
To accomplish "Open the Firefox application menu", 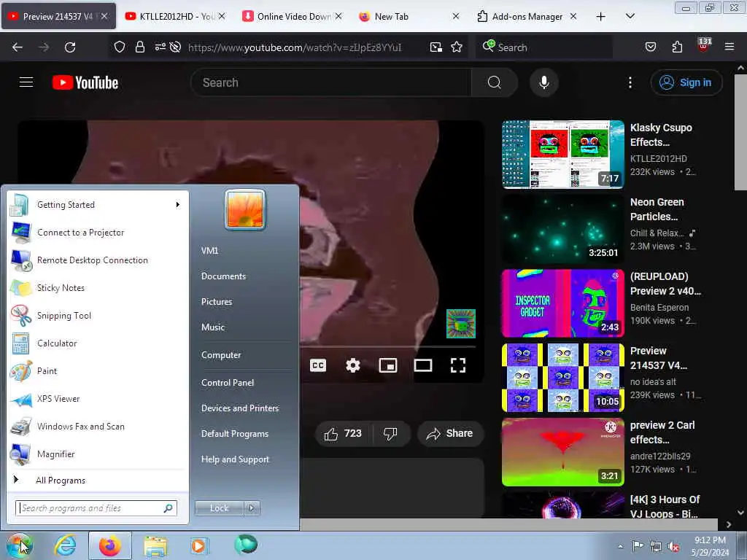I will pyautogui.click(x=729, y=47).
